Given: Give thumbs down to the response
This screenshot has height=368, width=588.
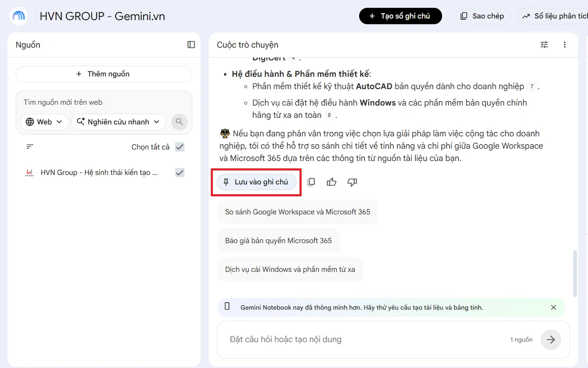Looking at the screenshot, I should 352,182.
